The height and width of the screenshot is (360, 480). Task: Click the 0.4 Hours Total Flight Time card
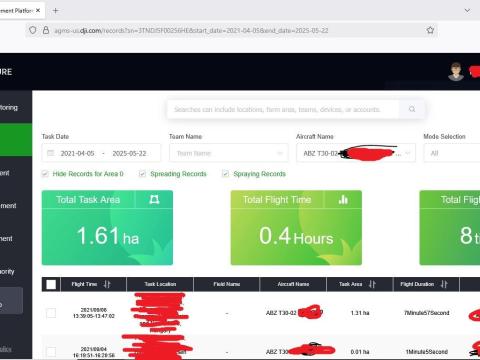(x=296, y=228)
